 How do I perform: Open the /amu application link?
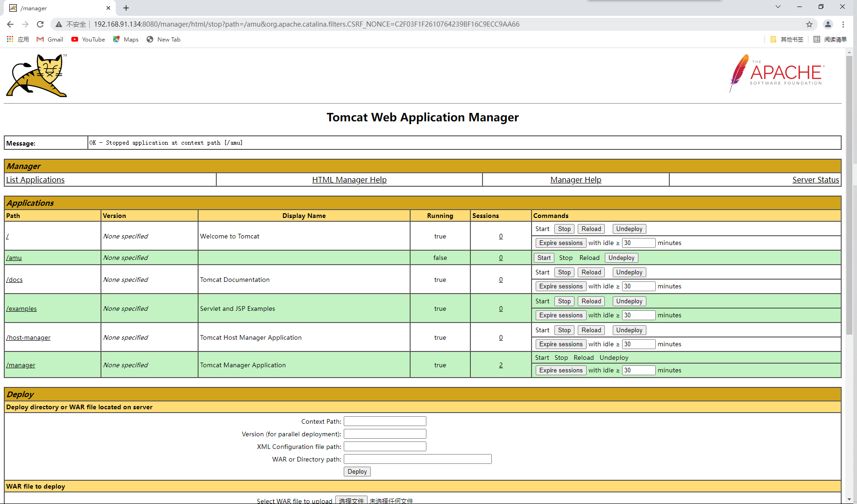pos(14,258)
